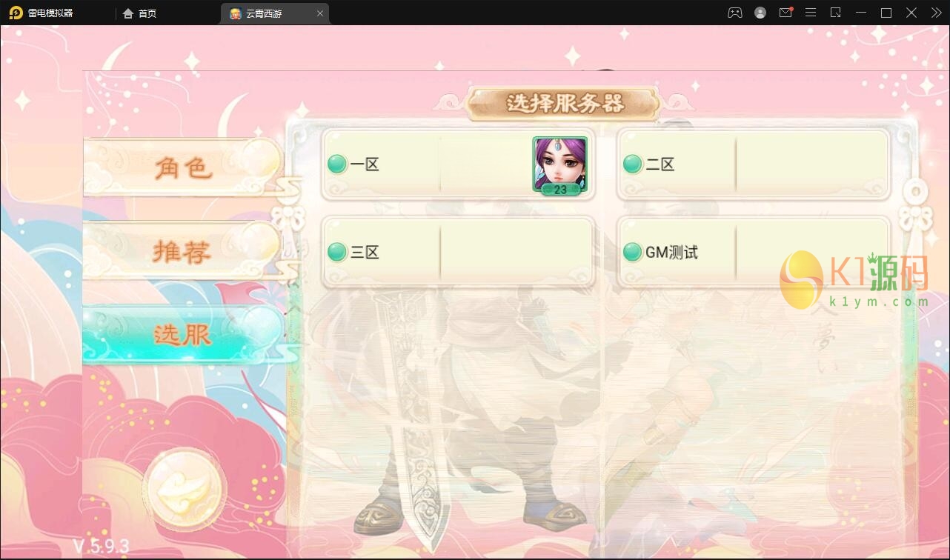
Task: Open the 选服 tab
Action: pyautogui.click(x=183, y=334)
